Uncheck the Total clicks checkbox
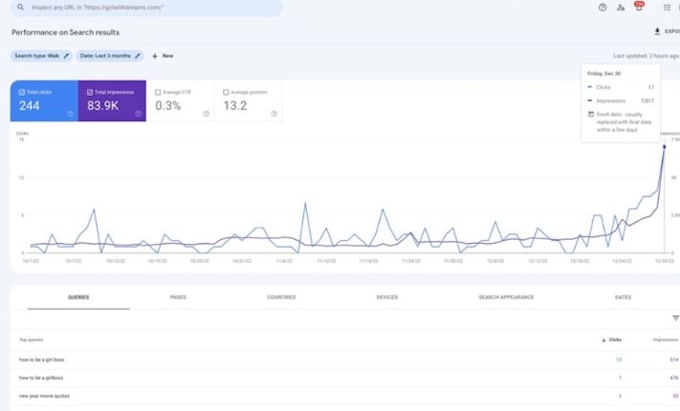This screenshot has width=680, height=411. (22, 92)
